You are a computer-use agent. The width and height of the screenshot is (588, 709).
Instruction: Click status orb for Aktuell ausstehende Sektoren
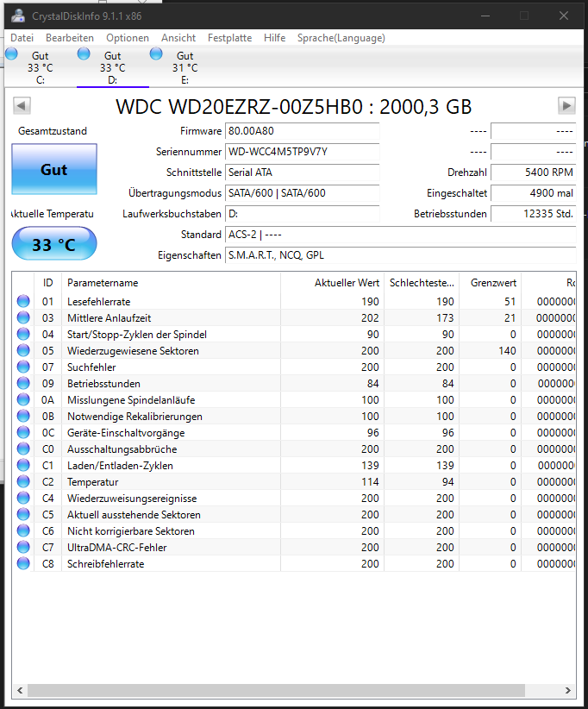coord(23,514)
